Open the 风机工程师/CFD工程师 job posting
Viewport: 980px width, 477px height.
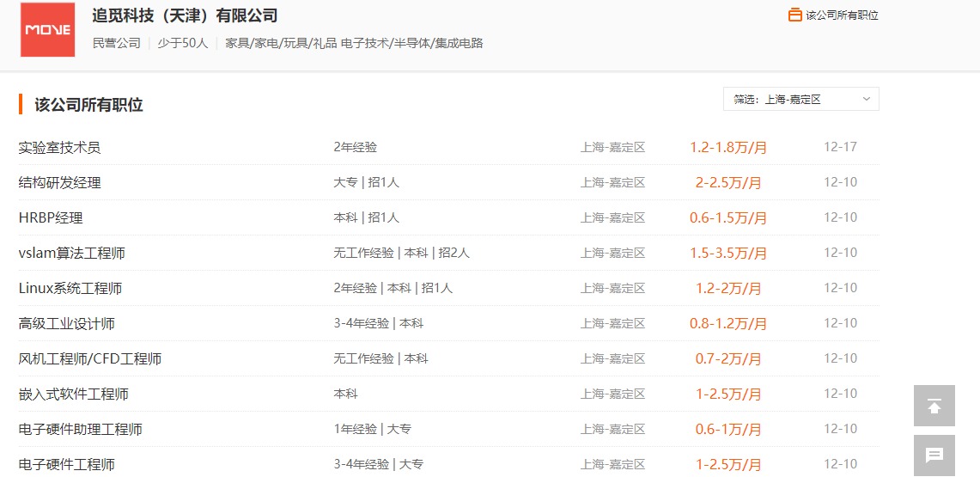(90, 359)
